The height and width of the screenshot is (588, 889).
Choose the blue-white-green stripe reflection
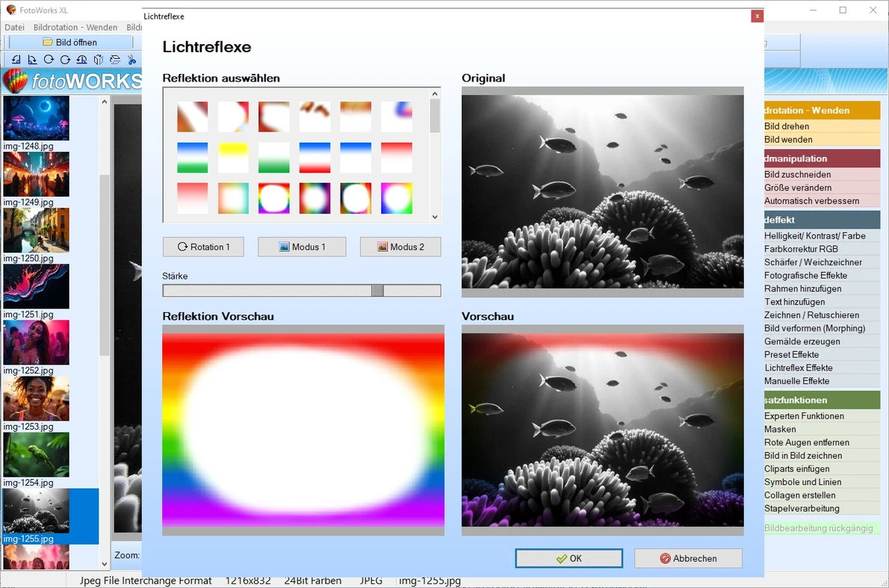[x=192, y=158]
